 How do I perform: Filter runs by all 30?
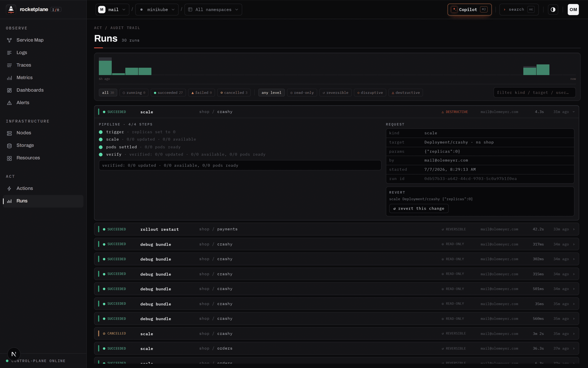coord(108,93)
